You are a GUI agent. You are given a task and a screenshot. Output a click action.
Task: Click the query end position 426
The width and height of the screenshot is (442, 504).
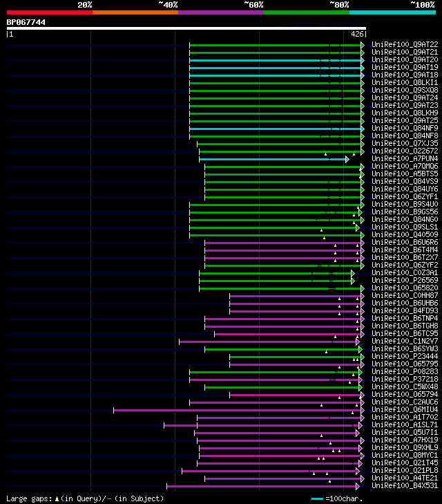pos(357,34)
